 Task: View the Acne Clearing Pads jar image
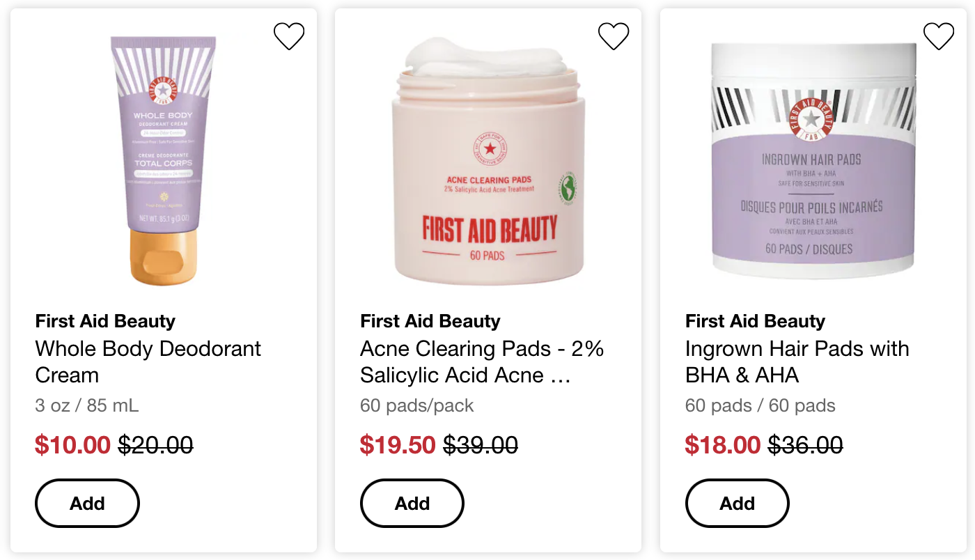(488, 161)
